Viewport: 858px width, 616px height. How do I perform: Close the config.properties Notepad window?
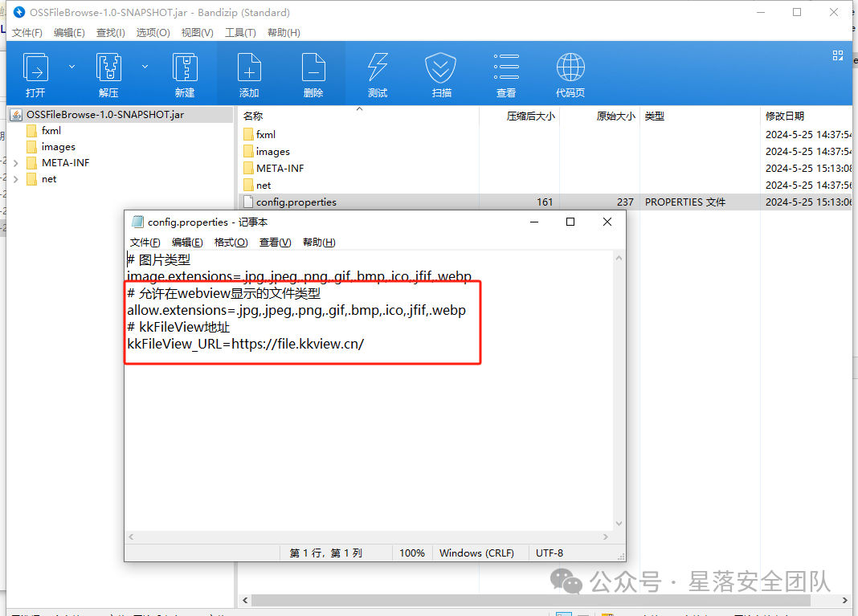coord(607,222)
